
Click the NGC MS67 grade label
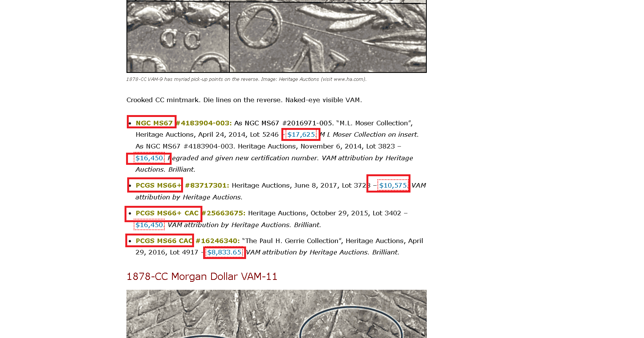(154, 123)
